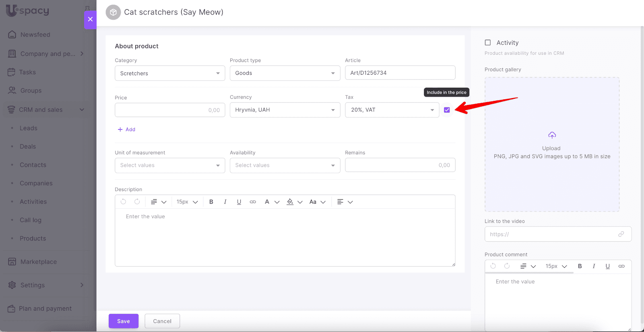The height and width of the screenshot is (332, 644).
Task: Click underline icon in Description editor
Action: point(239,202)
